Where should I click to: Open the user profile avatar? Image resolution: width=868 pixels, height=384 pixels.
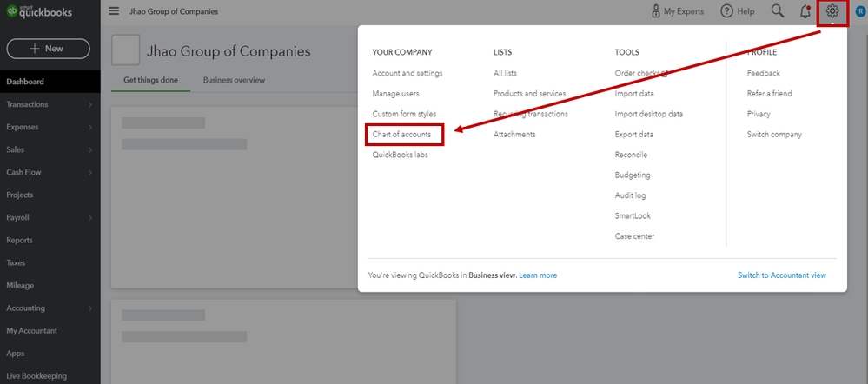click(860, 11)
